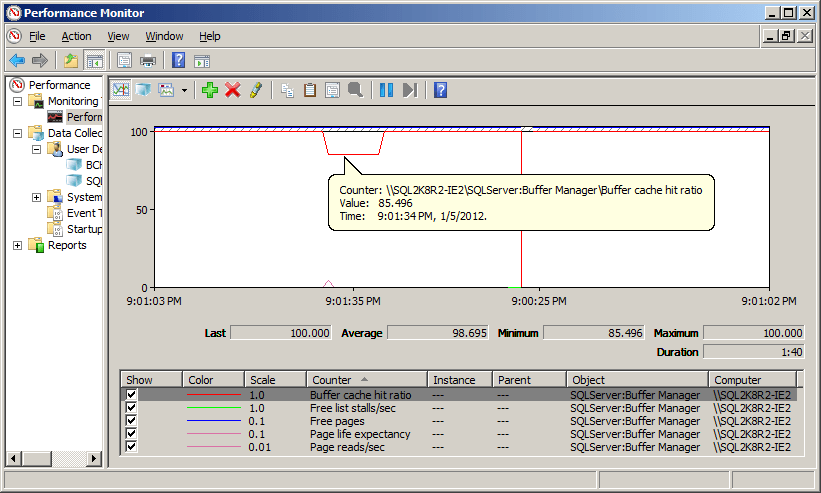Click the green Add counter plus icon
Viewport: 821px width, 493px height.
click(209, 90)
